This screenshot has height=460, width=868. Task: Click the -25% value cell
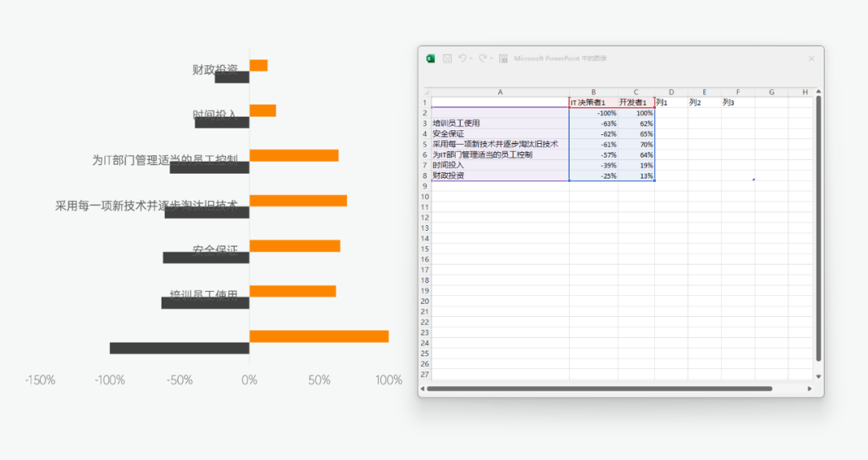tap(593, 175)
